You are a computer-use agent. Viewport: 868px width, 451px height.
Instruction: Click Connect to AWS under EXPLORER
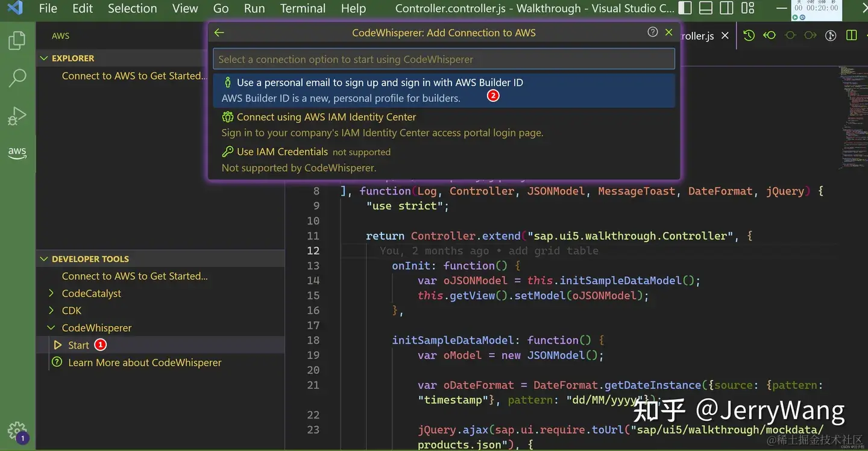134,76
